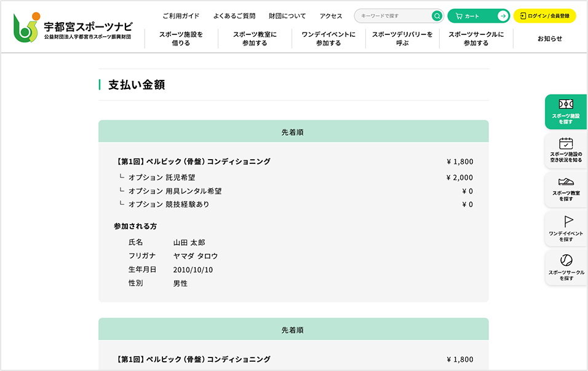Click the cart arrow icon

tap(503, 16)
